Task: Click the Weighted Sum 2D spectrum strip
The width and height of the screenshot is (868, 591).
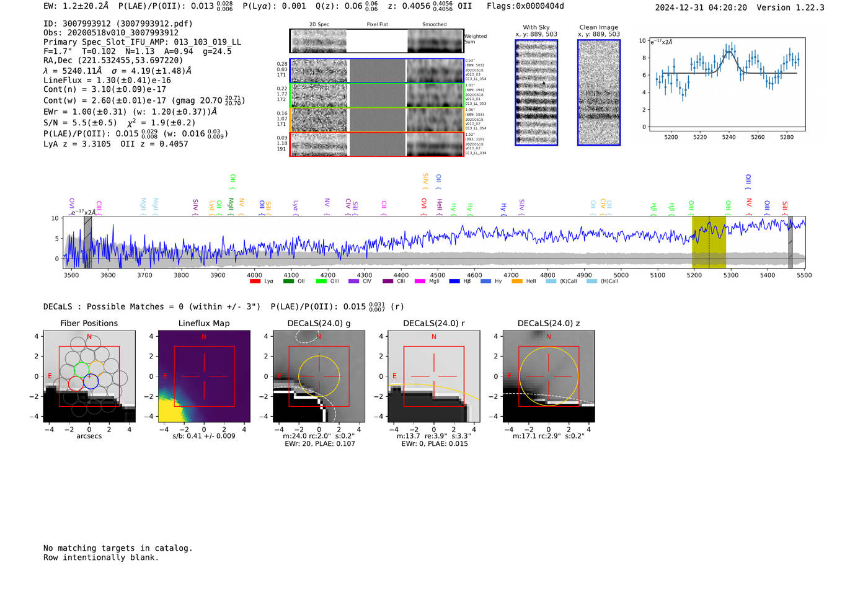Action: 377,41
